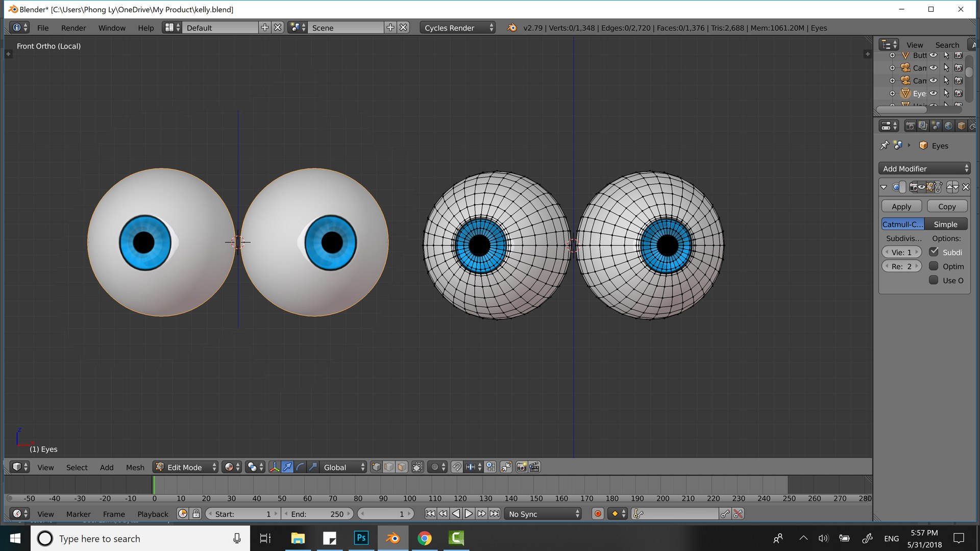This screenshot has height=551, width=980.
Task: Select Simple subdivision type
Action: (945, 224)
